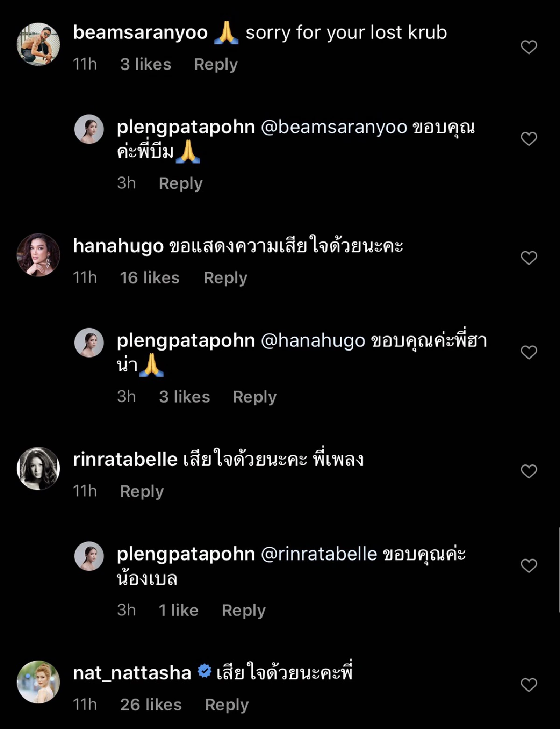View the 26 likes on nat_nattasha's comment
The width and height of the screenshot is (560, 729).
click(x=151, y=705)
